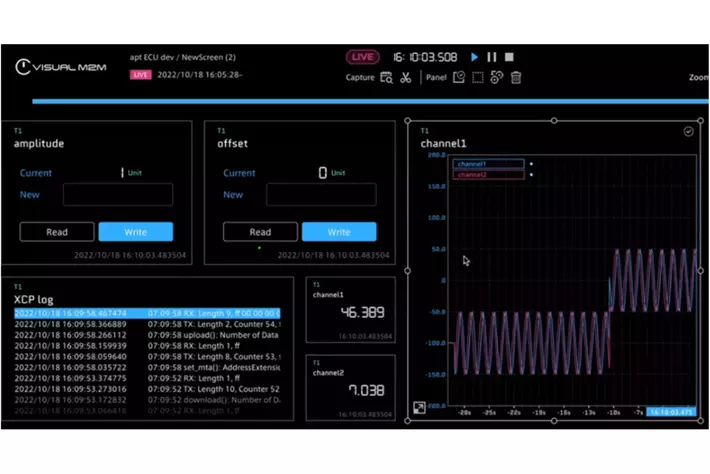The height and width of the screenshot is (474, 710).
Task: Click the dashed-square panel selection icon
Action: pos(478,78)
